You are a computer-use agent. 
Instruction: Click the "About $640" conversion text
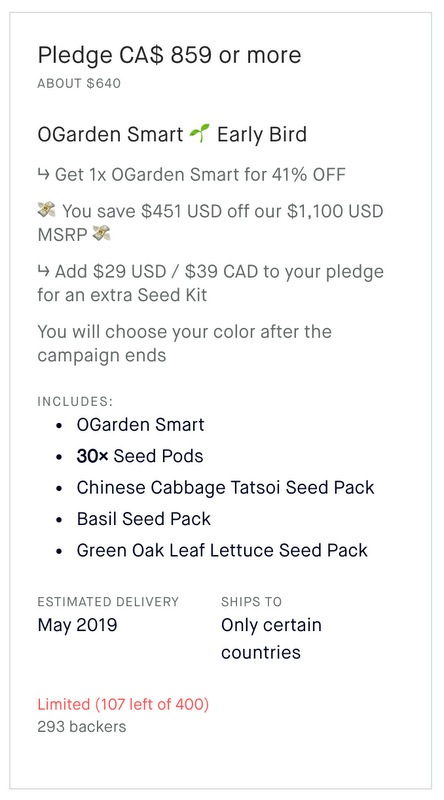[x=79, y=84]
